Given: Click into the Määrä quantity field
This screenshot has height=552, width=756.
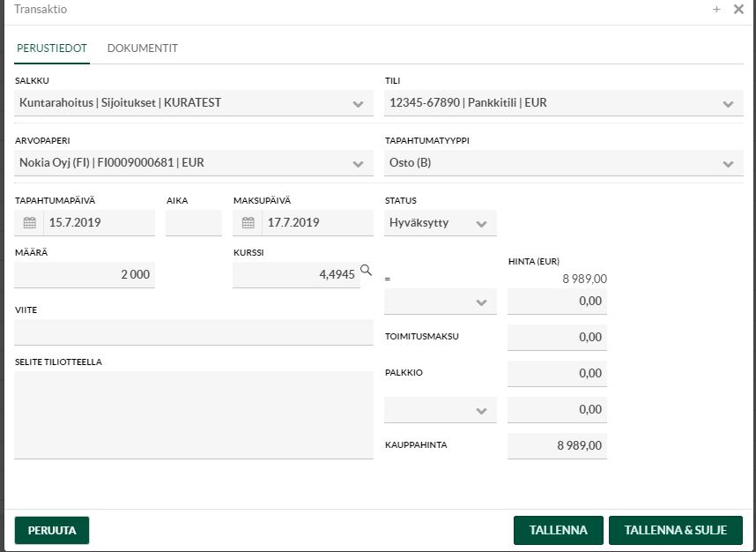Looking at the screenshot, I should pyautogui.click(x=85, y=275).
